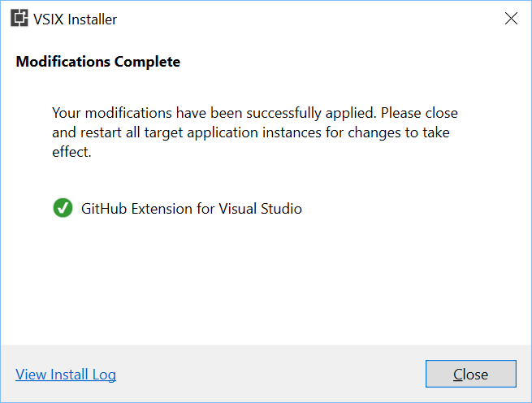Click the VSIX Installer title text
532x403 pixels.
[75, 19]
